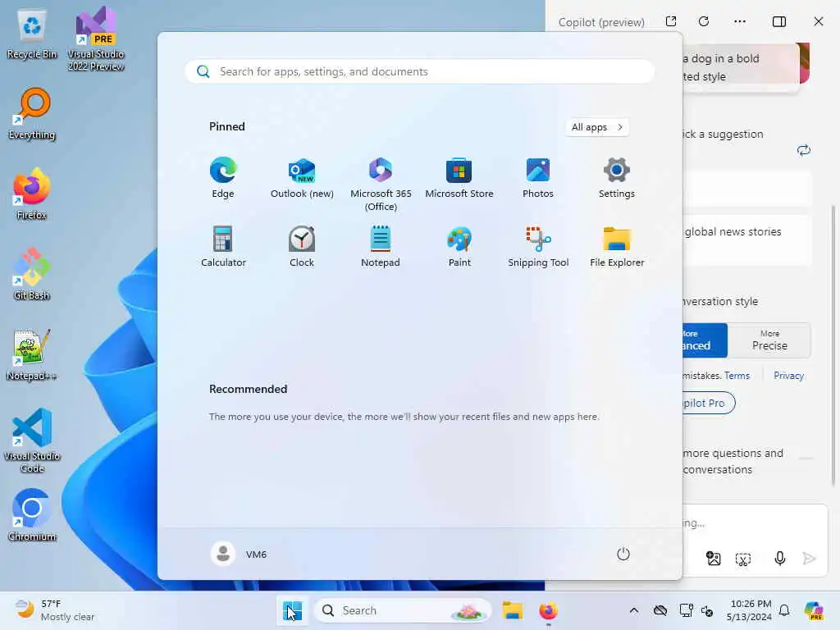
Task: Open clock showing 10:26 PM
Action: (751, 610)
